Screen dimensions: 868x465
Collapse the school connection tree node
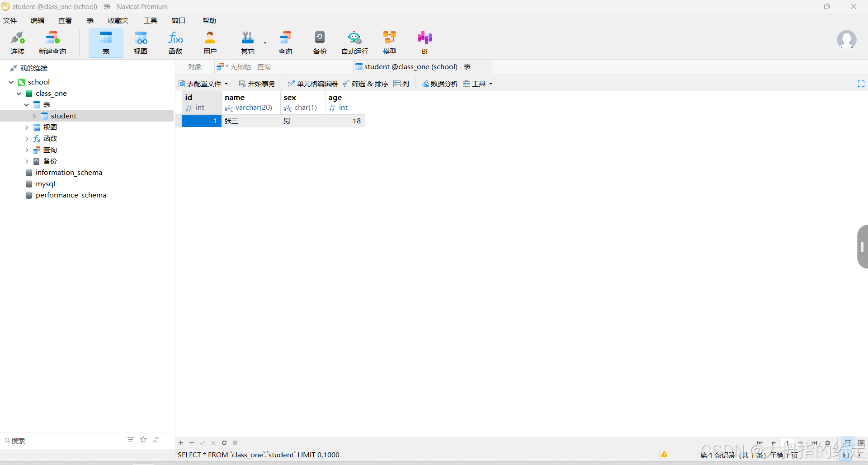click(11, 82)
